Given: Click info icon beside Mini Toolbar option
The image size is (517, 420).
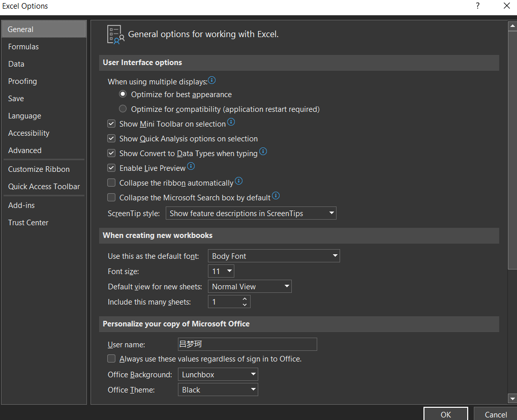Looking at the screenshot, I should coord(231,122).
